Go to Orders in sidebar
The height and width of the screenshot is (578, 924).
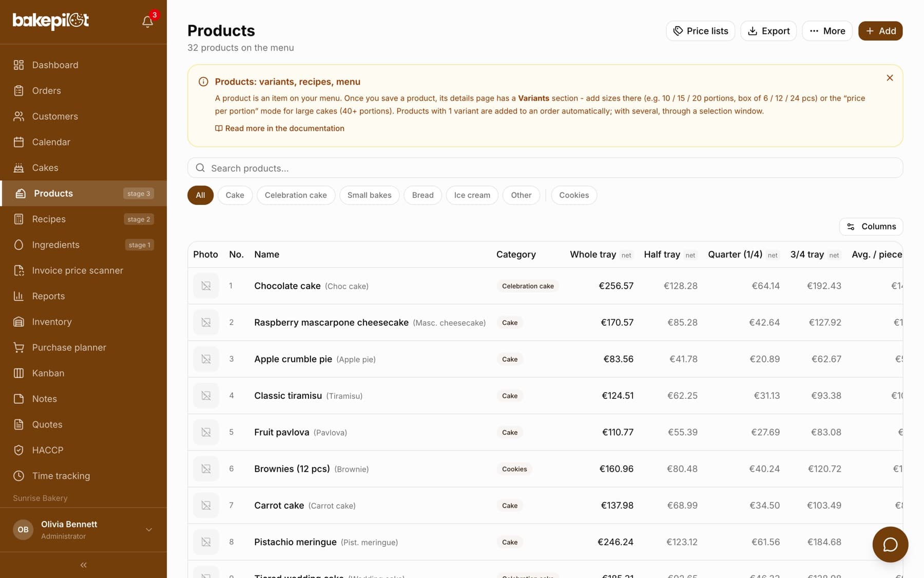[83, 90]
